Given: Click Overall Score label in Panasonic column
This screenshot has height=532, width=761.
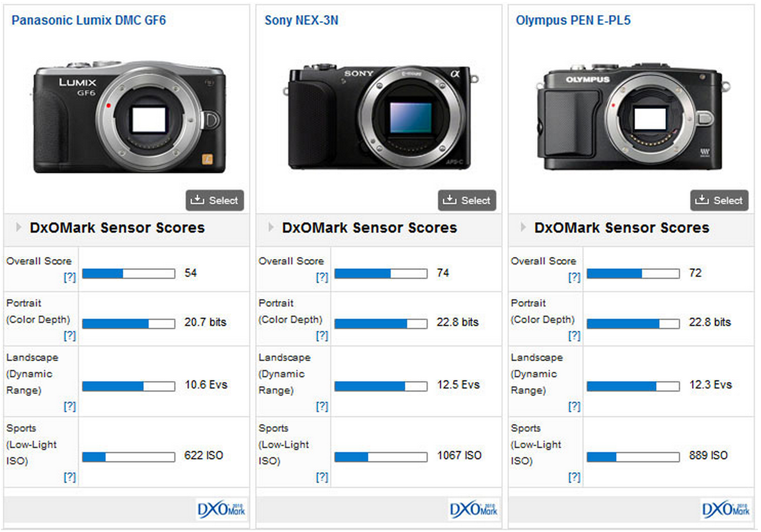Looking at the screenshot, I should pos(39,261).
